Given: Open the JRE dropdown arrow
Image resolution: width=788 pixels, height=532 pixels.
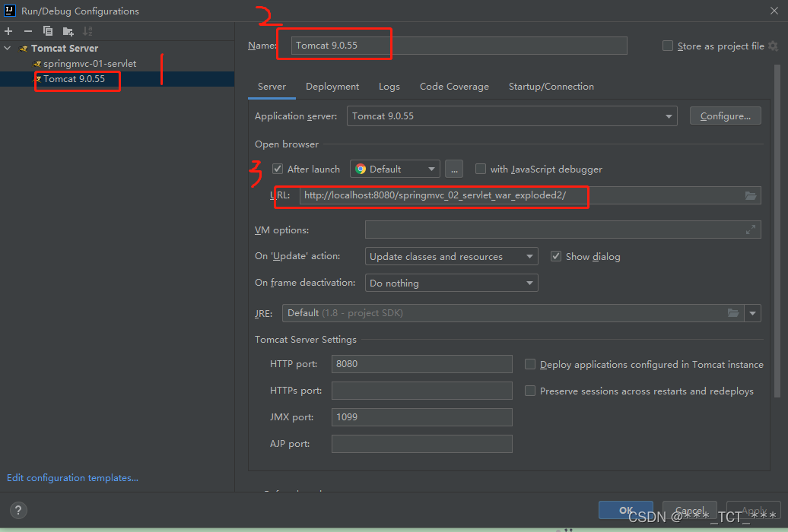Looking at the screenshot, I should 752,313.
